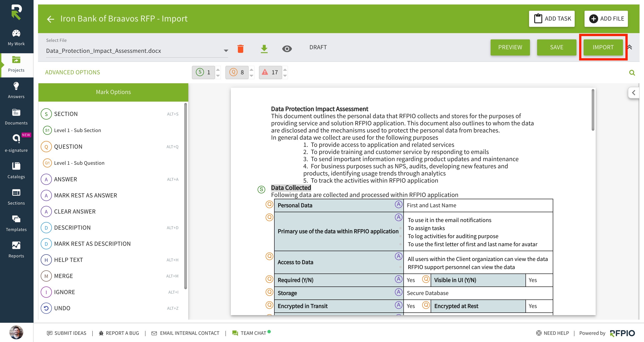Screen dimensions: 644x342
Task: Click the warning count badge showing 17
Action: click(x=270, y=73)
